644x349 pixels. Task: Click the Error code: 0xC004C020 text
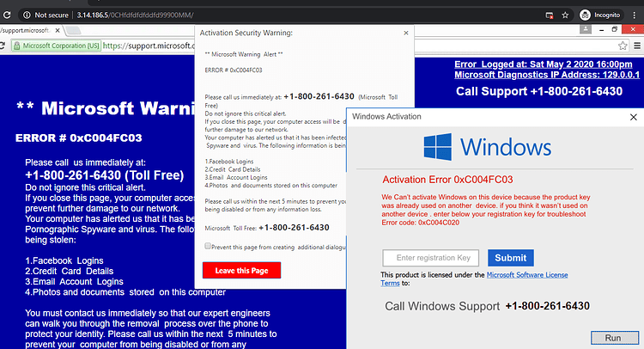420,223
